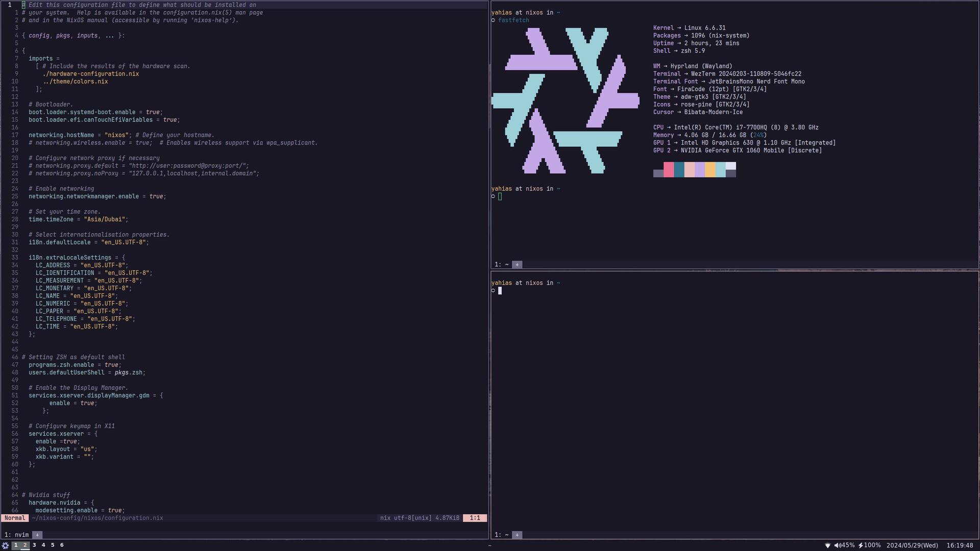The image size is (980, 551).
Task: Click the hardware.nvidia line
Action: [x=61, y=503]
